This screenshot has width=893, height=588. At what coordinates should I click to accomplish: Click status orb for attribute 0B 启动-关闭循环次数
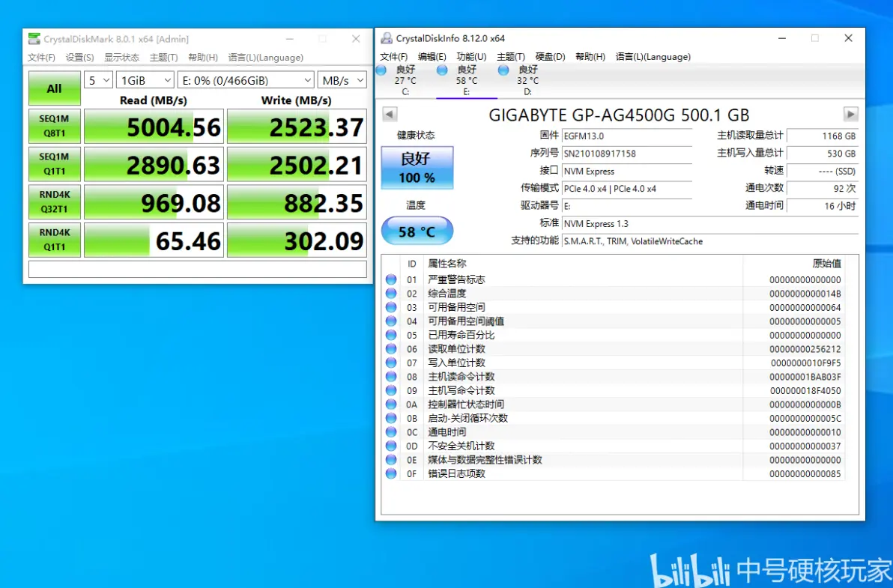(x=391, y=418)
